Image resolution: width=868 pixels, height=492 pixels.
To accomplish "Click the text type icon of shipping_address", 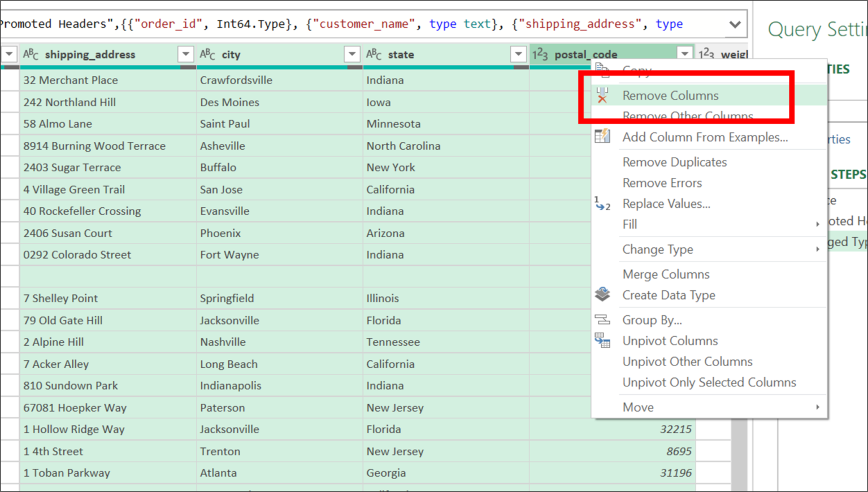I will (x=31, y=54).
